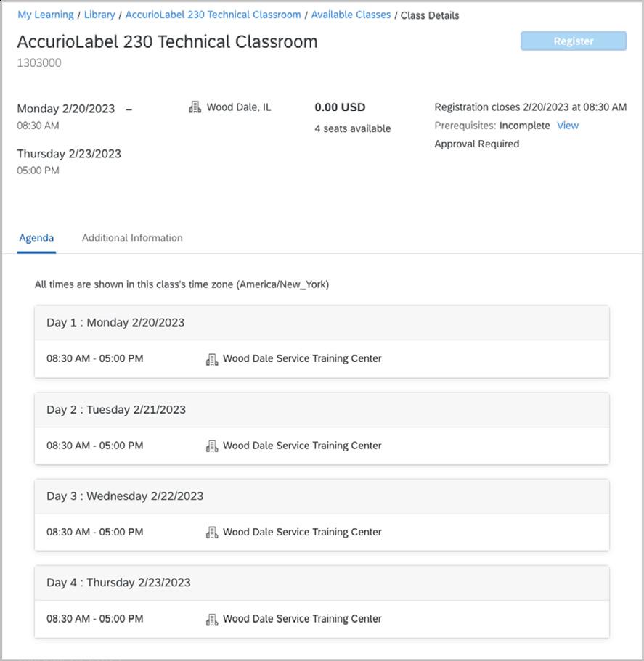Click the Day 2 location building icon
The image size is (644, 661).
point(212,446)
